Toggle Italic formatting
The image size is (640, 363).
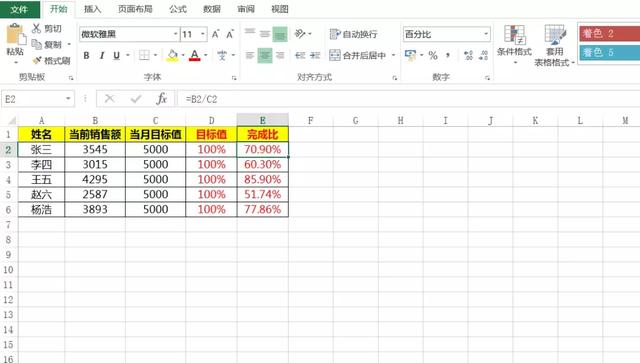tap(102, 55)
